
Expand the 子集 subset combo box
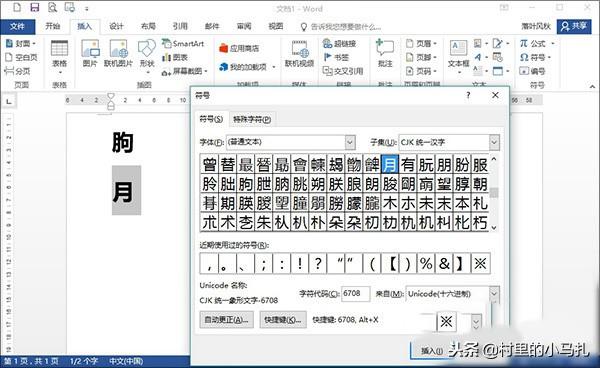tap(494, 142)
